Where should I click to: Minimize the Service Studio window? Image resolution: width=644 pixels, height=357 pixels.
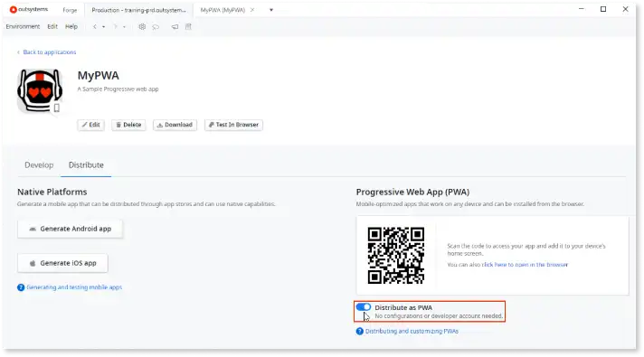pyautogui.click(x=582, y=9)
